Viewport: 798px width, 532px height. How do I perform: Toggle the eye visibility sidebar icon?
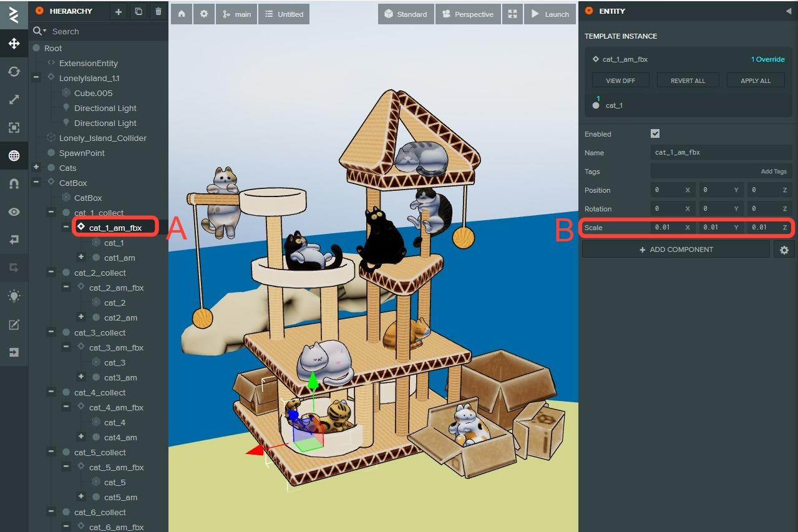pyautogui.click(x=14, y=212)
